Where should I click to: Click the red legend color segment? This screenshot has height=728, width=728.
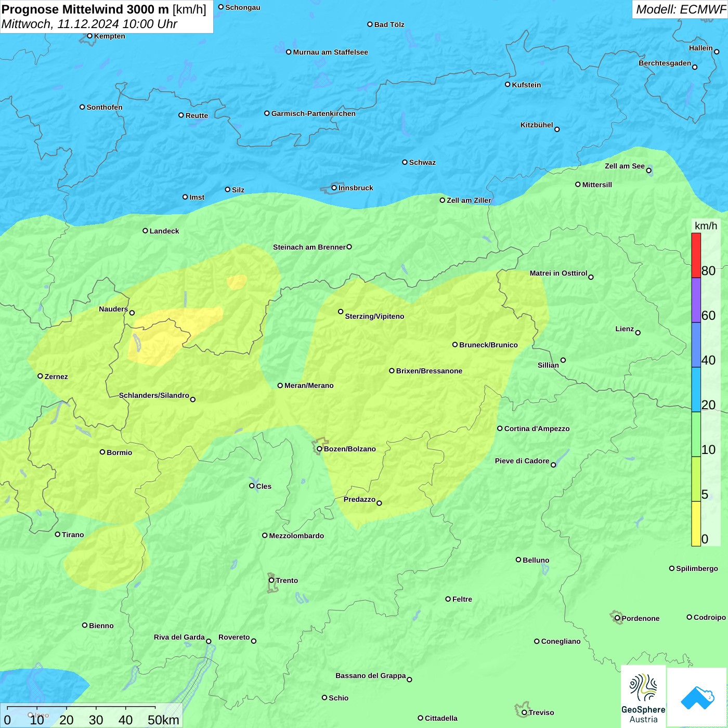[x=696, y=255]
